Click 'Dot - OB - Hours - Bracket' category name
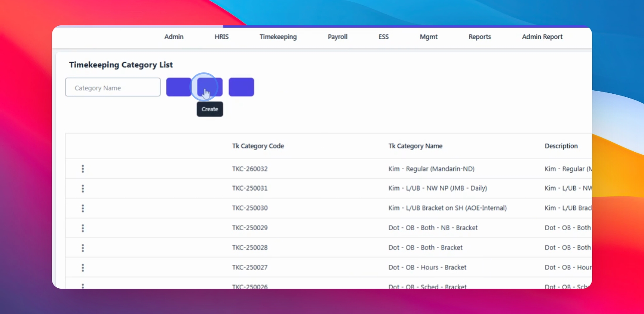The width and height of the screenshot is (644, 314). [x=427, y=267]
